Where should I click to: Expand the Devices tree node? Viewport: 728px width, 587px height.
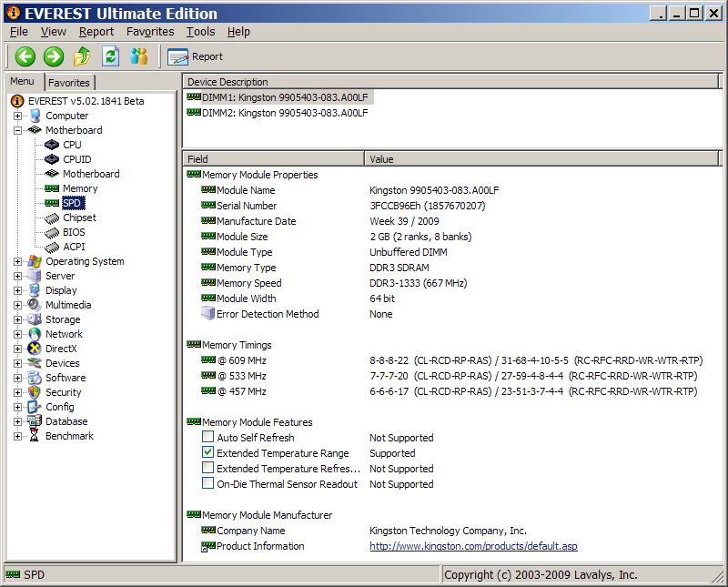tap(17, 363)
